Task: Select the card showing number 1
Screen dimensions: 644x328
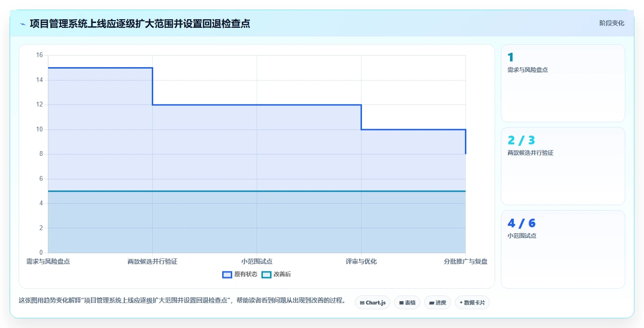Action: tap(563, 83)
